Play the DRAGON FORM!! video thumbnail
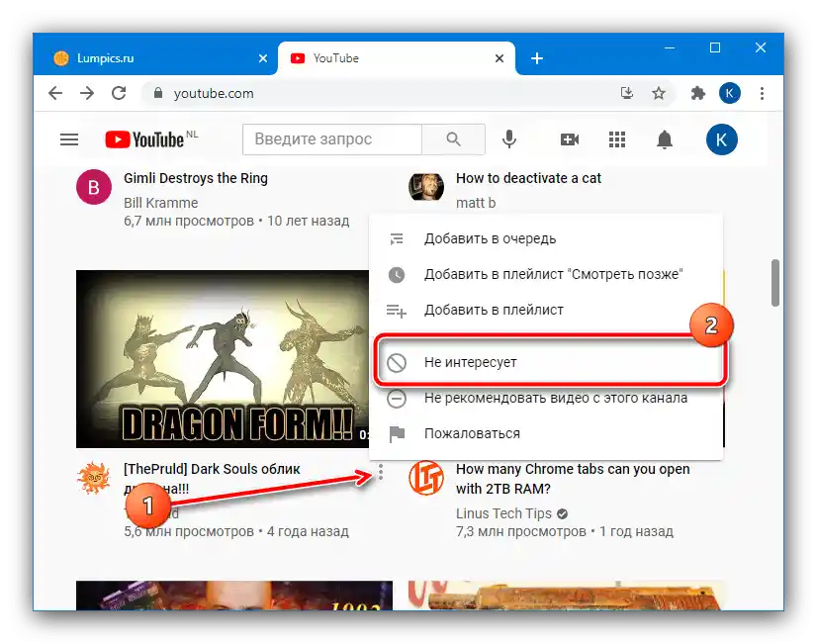Image resolution: width=817 pixels, height=644 pixels. [223, 359]
